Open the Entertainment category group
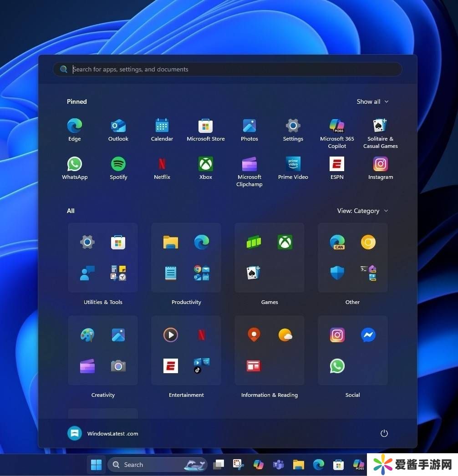The width and height of the screenshot is (458, 476). (186, 351)
